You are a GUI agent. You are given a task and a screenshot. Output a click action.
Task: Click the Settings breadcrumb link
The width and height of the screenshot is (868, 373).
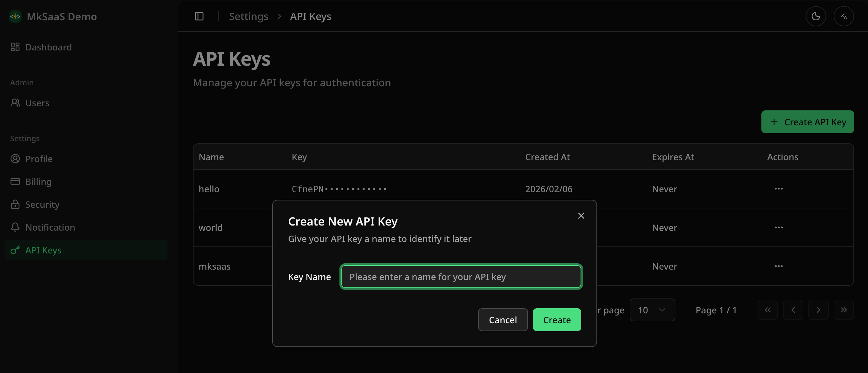(248, 16)
